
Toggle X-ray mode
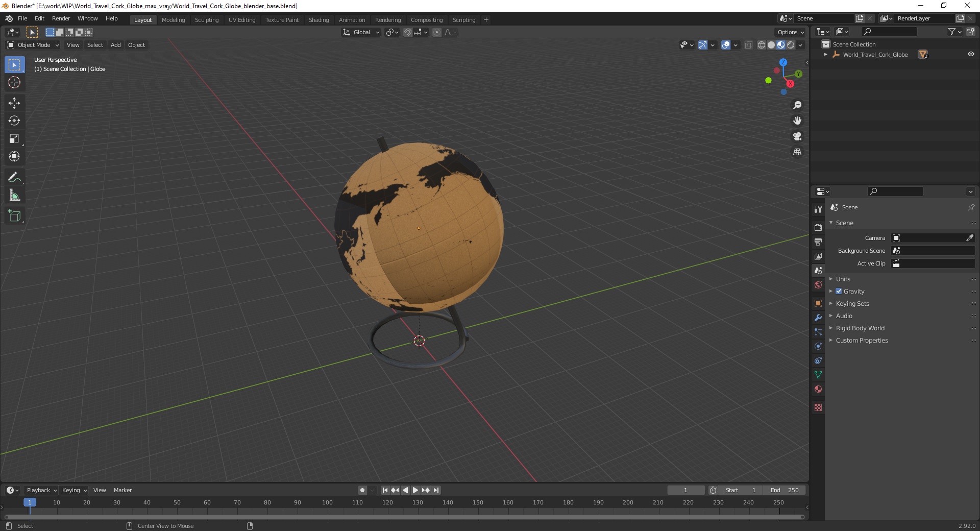(x=748, y=45)
